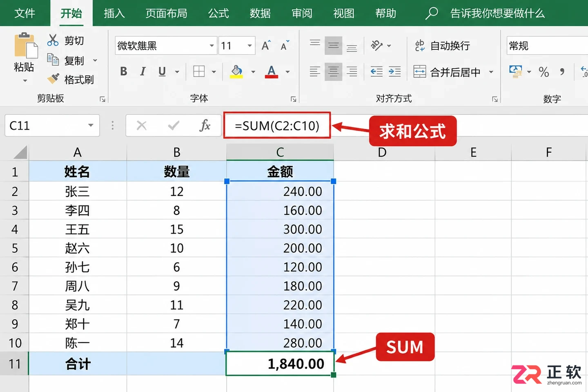Viewport: 588px width, 392px height.
Task: Click the fx insert function icon
Action: [205, 125]
